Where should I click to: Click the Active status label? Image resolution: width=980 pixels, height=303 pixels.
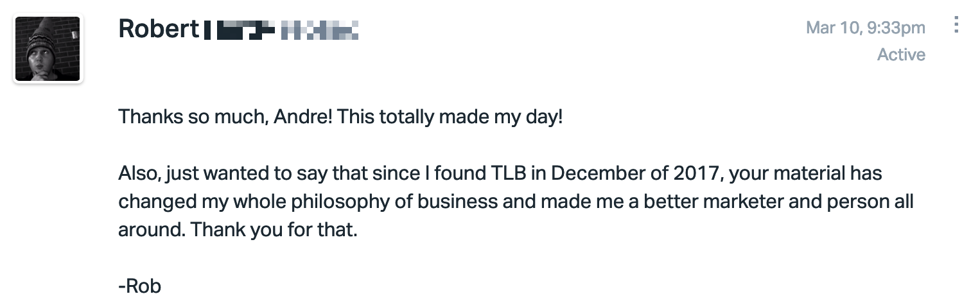click(901, 55)
